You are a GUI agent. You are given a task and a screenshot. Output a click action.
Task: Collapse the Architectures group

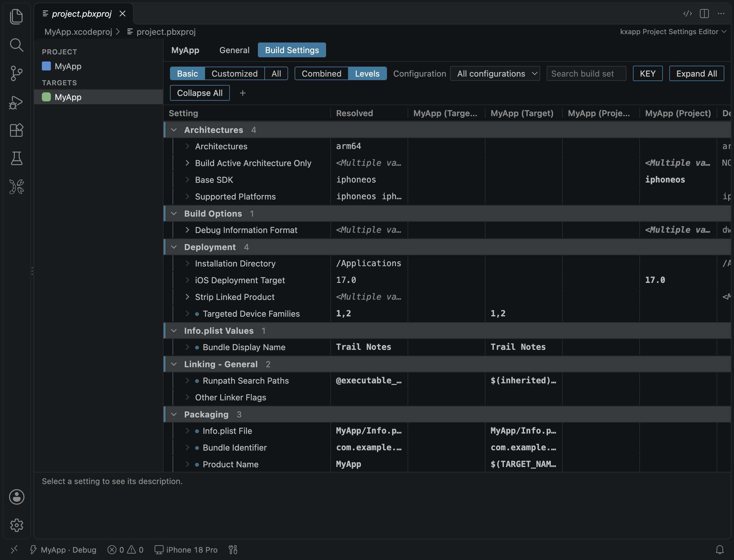click(x=174, y=130)
